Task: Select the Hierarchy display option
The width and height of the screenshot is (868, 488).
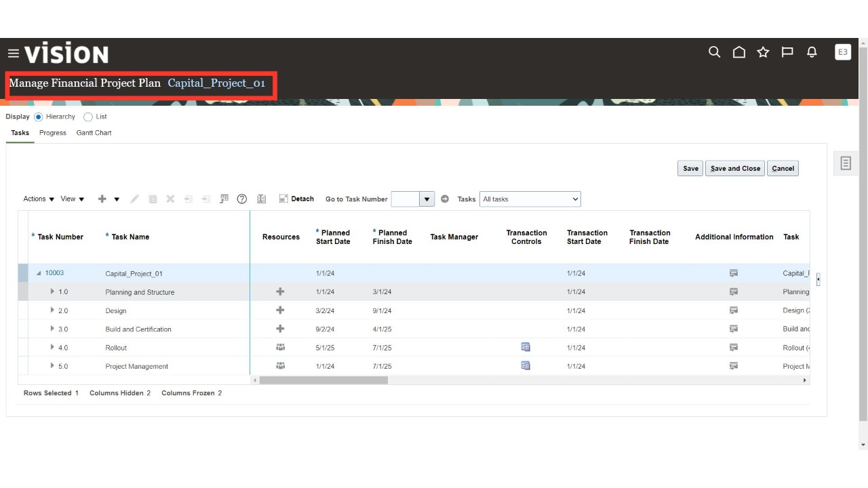Action: [39, 117]
